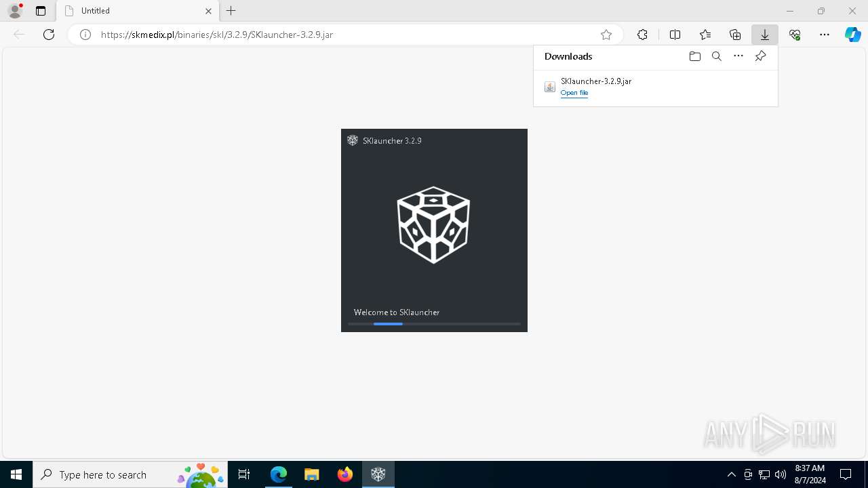The image size is (868, 488).
Task: Show hidden system tray icons
Action: click(731, 474)
